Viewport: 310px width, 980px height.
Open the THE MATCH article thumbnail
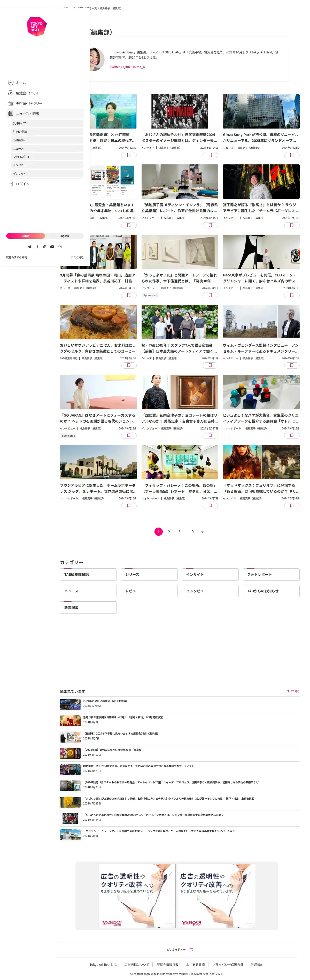tap(179, 111)
